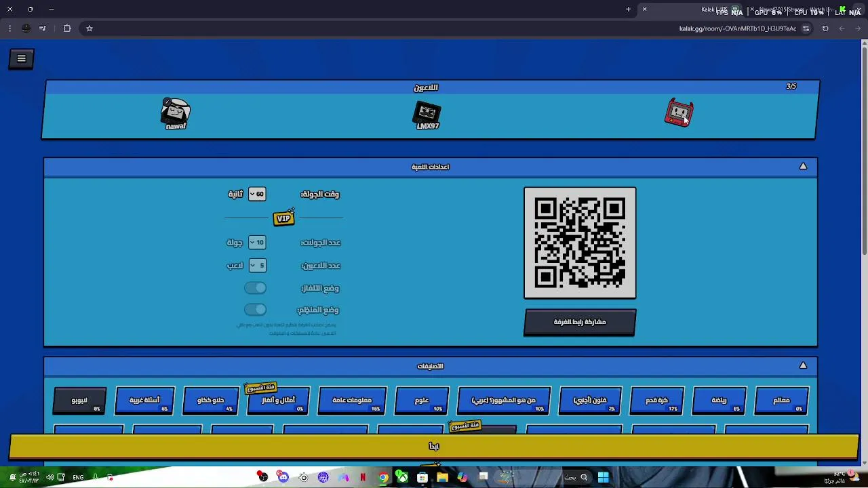This screenshot has width=868, height=488.
Task: Click the yellow start game bar (ابدأ)
Action: (434, 446)
